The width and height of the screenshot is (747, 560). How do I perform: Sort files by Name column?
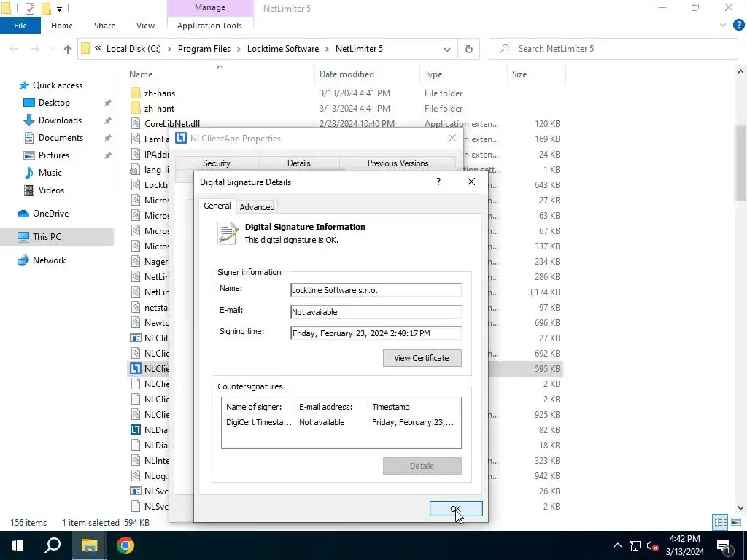[x=141, y=74]
